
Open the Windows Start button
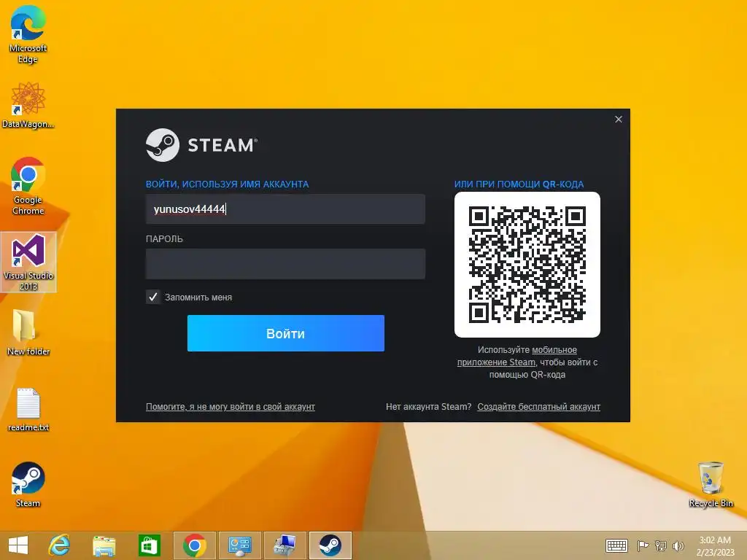coord(18,545)
